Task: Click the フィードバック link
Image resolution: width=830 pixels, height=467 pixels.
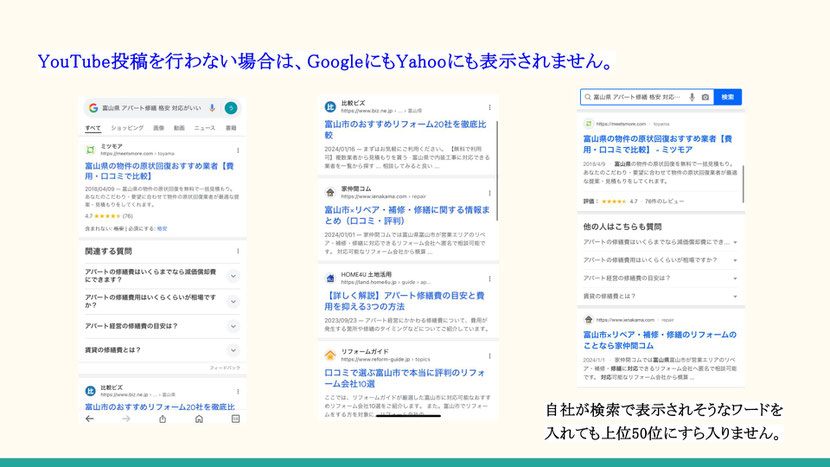Action: [x=224, y=368]
